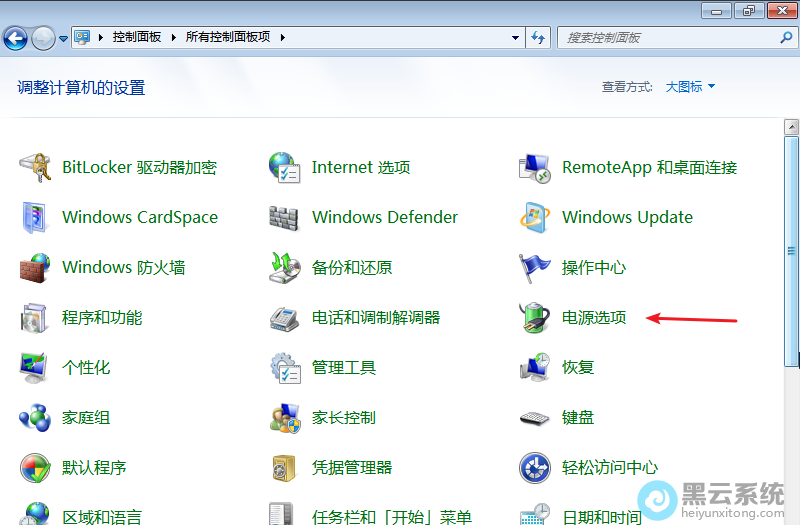Open the address bar history dropdown arrow
Screen dimensions: 800x525
[x=515, y=38]
